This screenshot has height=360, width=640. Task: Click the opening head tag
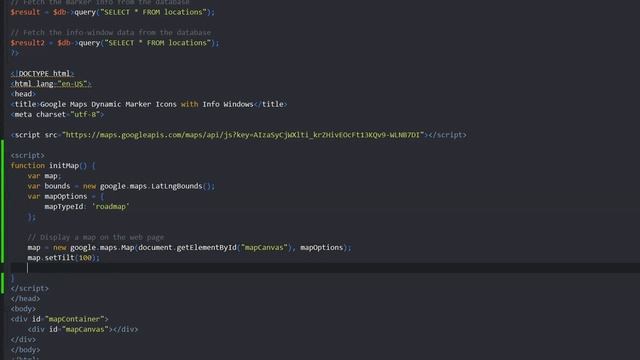tap(23, 94)
